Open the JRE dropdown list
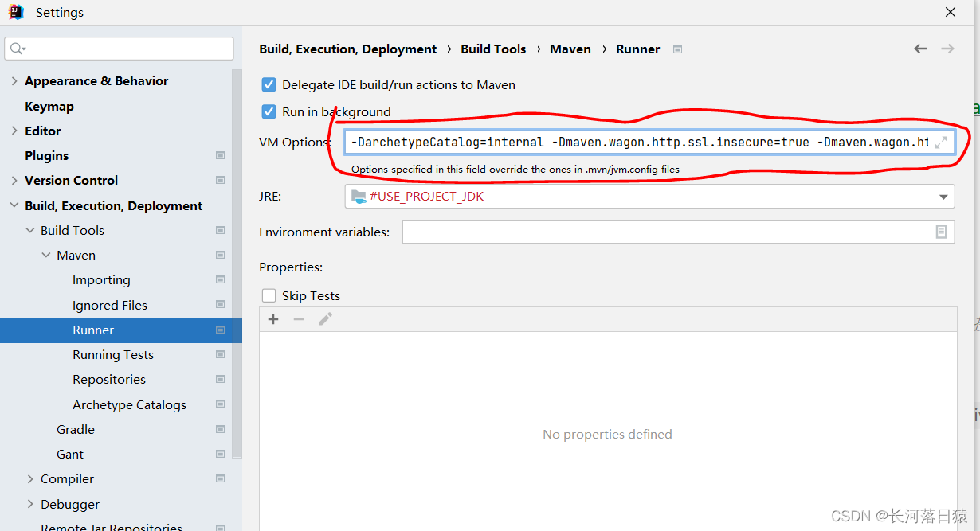 [943, 197]
